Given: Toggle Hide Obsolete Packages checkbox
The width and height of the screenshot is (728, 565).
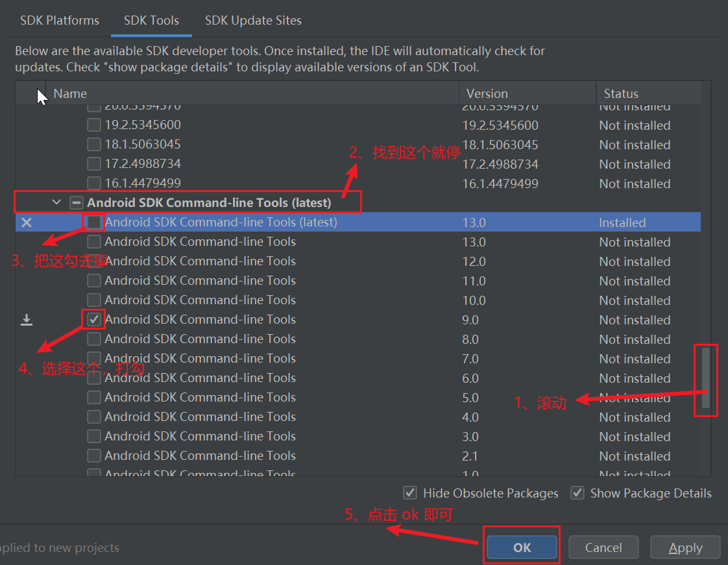Looking at the screenshot, I should tap(409, 493).
